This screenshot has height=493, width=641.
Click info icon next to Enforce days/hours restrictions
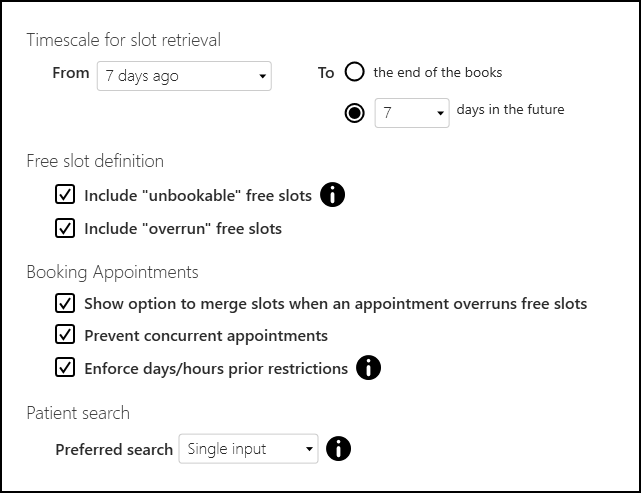368,368
